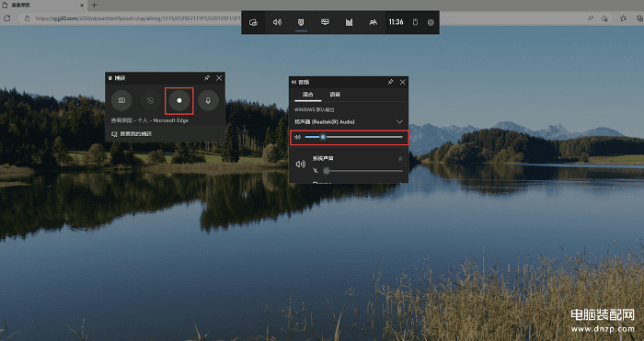Open a new browser tab with plus button
Viewport: 644px width, 341px height.
point(94,5)
